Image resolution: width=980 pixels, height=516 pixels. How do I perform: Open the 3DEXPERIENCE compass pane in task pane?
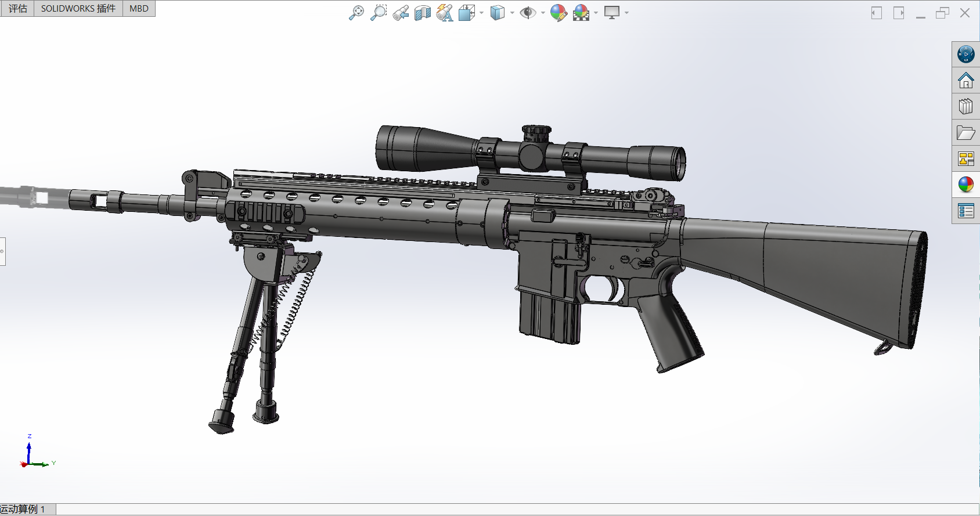[965, 55]
